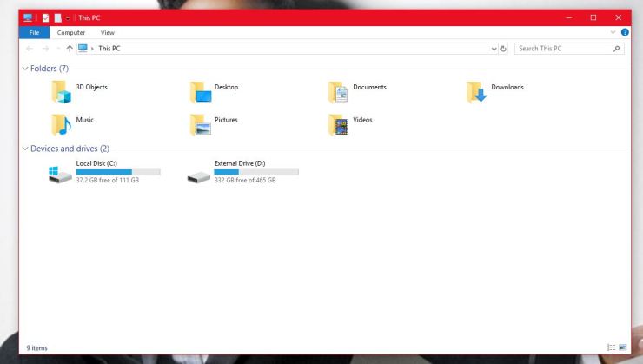Screen dimensions: 643x364
Task: Open the Downloads folder icon
Action: [476, 92]
